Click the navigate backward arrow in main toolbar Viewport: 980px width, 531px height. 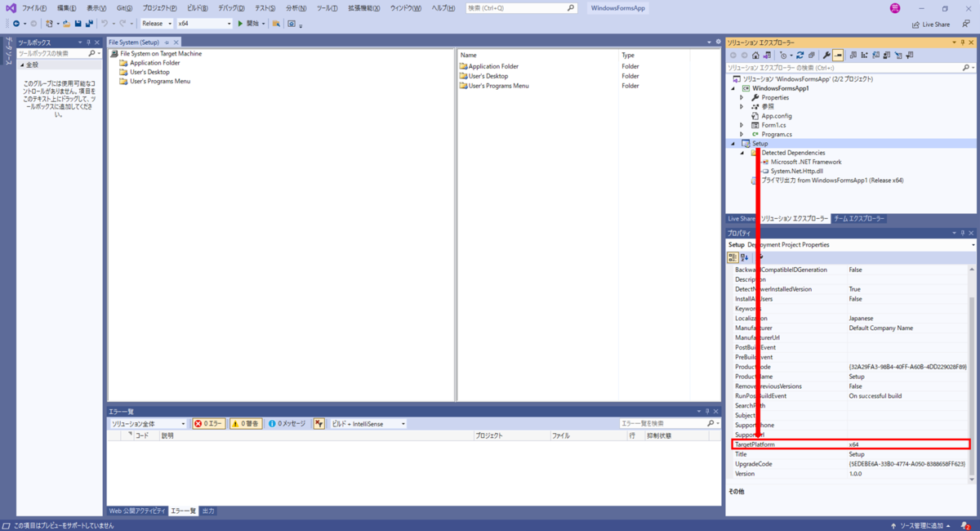[x=16, y=24]
